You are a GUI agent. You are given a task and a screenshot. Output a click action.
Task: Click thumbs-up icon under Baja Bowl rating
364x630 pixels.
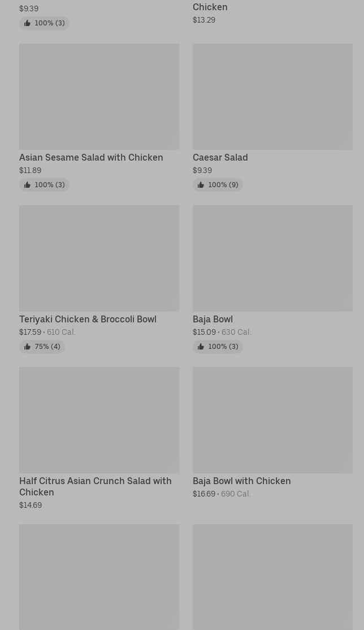point(201,347)
